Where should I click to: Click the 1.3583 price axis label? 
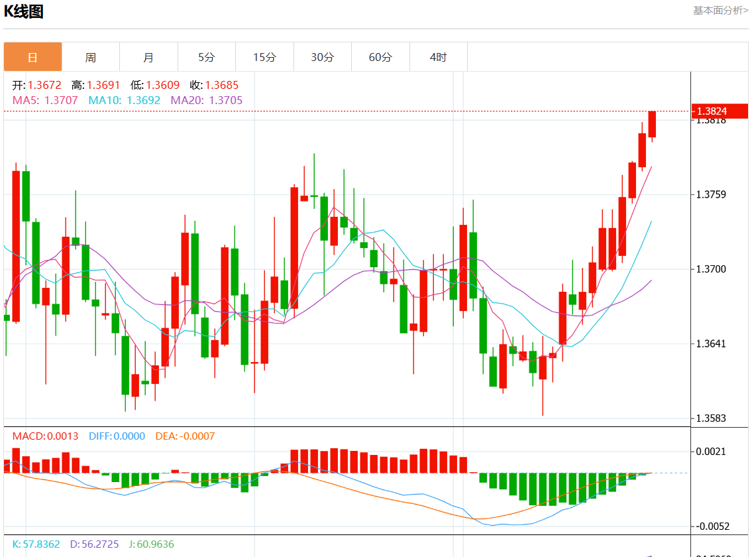click(x=711, y=418)
